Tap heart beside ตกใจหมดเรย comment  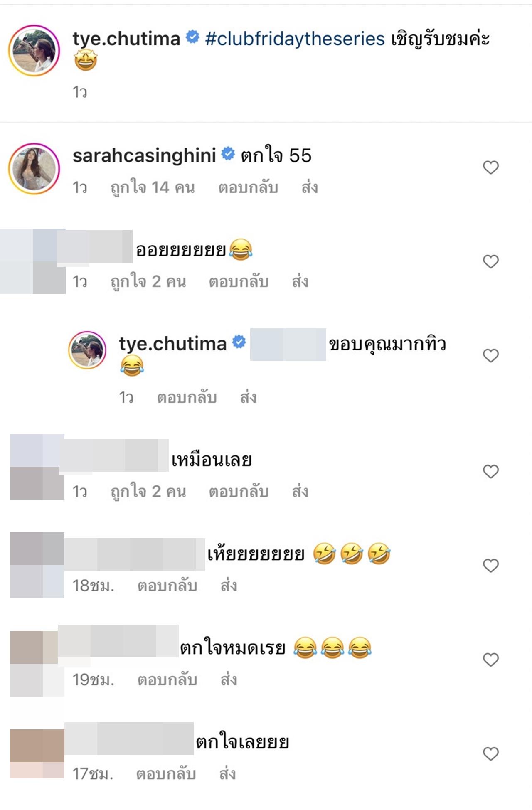(x=490, y=660)
